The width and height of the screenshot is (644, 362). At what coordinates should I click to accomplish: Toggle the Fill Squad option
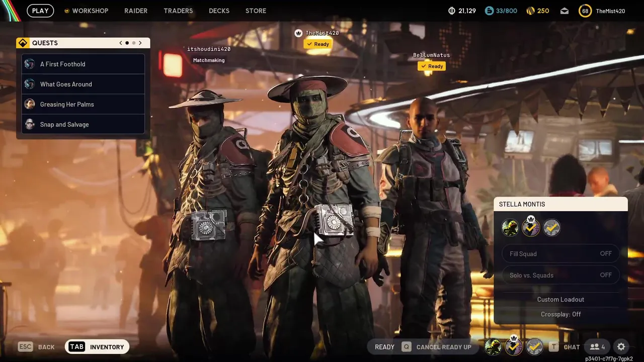point(560,254)
